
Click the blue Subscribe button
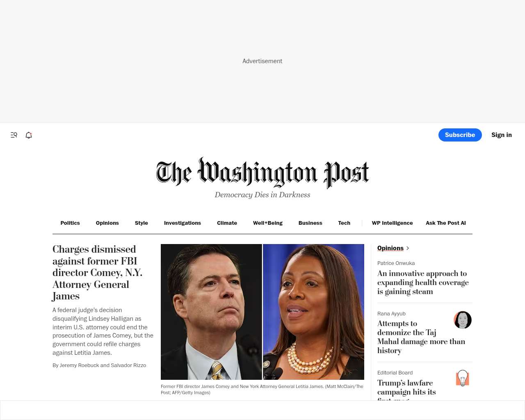click(460, 135)
